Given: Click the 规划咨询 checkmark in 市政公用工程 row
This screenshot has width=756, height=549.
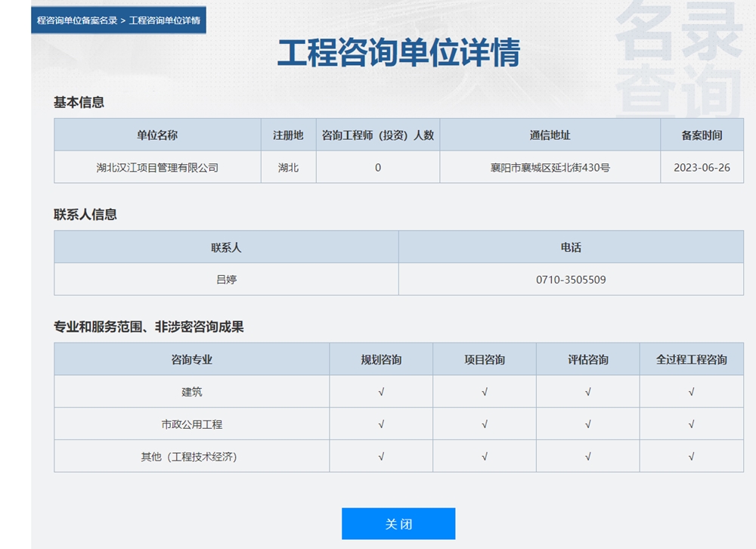Looking at the screenshot, I should tap(381, 424).
